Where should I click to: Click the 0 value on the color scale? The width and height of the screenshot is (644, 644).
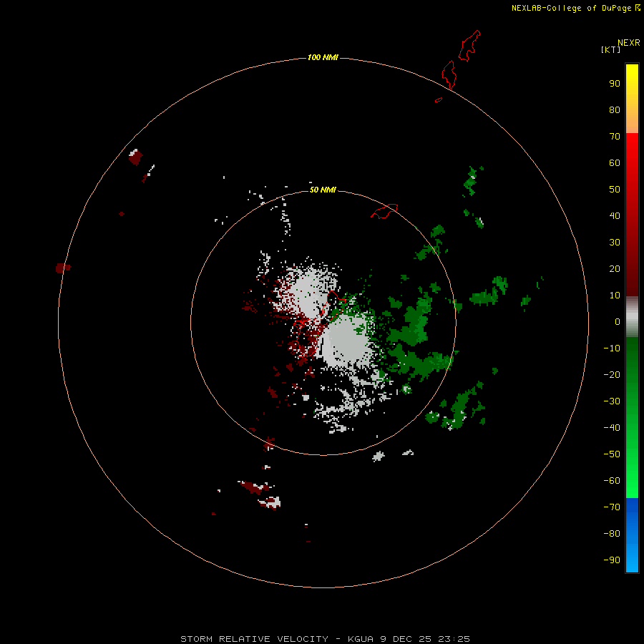click(x=618, y=322)
